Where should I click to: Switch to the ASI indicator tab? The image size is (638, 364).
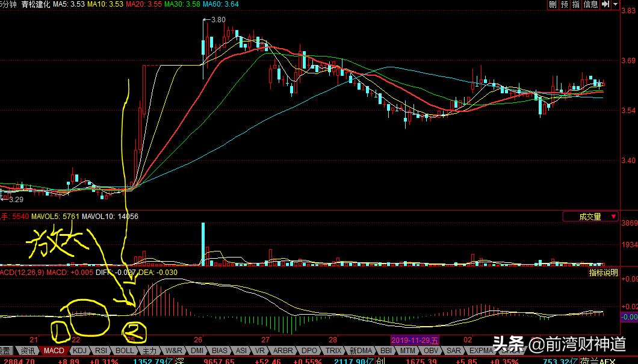(x=241, y=350)
